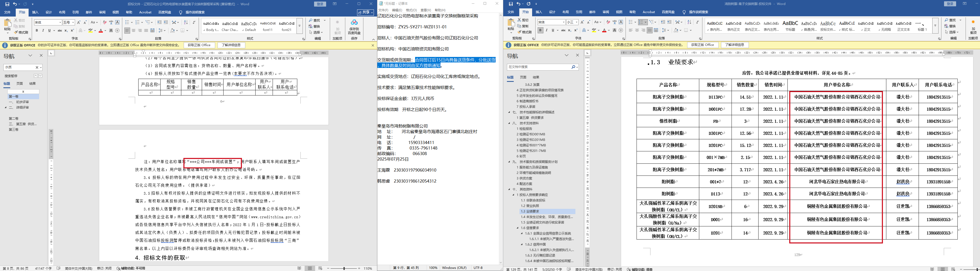The image size is (980, 271).
Task: Toggle Underline in right Word ribbon
Action: coord(553,30)
